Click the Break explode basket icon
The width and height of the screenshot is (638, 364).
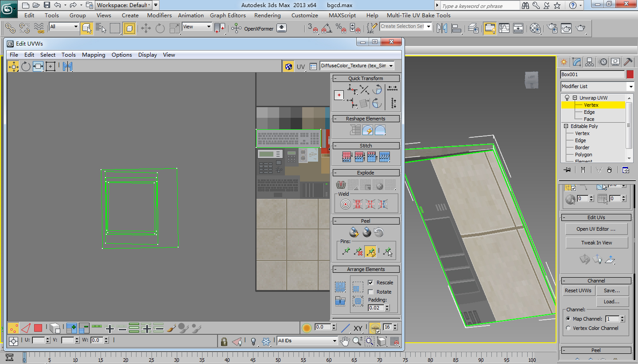[341, 184]
